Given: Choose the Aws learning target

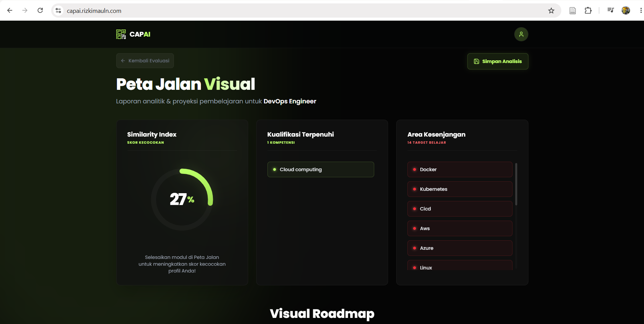Looking at the screenshot, I should [x=460, y=228].
